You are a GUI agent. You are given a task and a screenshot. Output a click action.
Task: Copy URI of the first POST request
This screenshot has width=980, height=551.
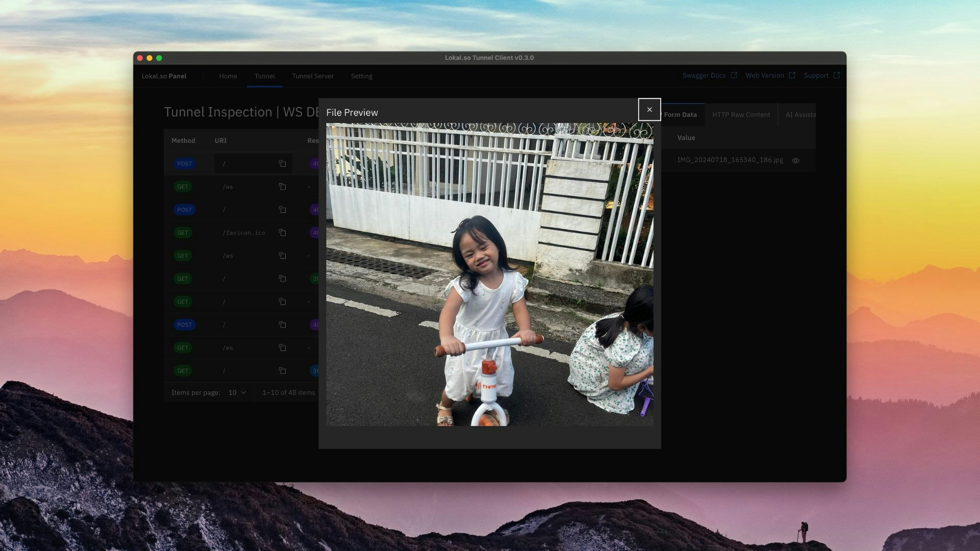point(282,164)
